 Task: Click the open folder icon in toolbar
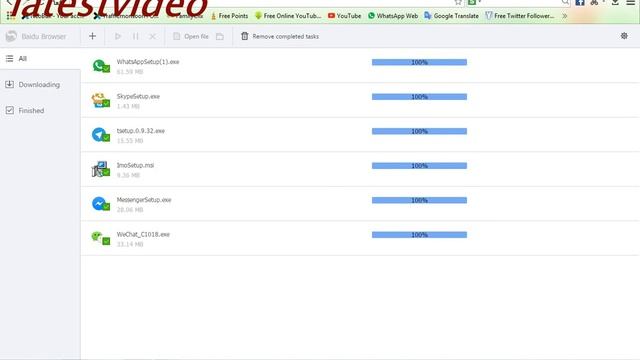[x=220, y=36]
